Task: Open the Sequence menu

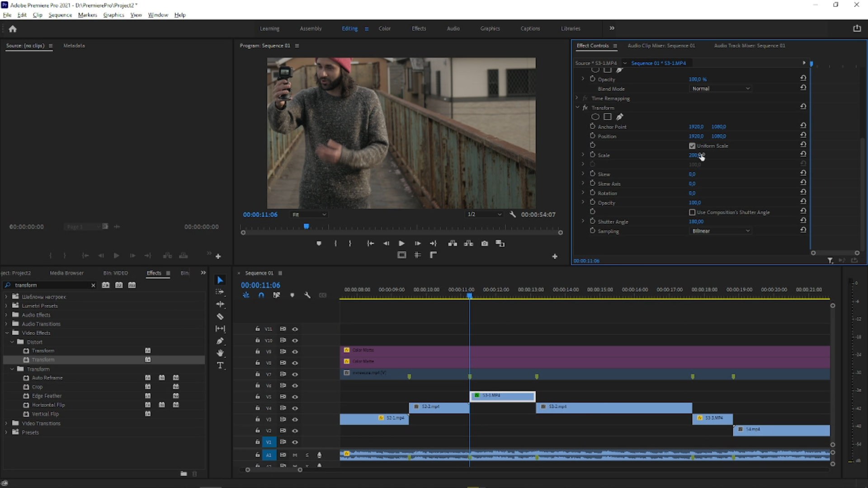Action: click(x=60, y=15)
